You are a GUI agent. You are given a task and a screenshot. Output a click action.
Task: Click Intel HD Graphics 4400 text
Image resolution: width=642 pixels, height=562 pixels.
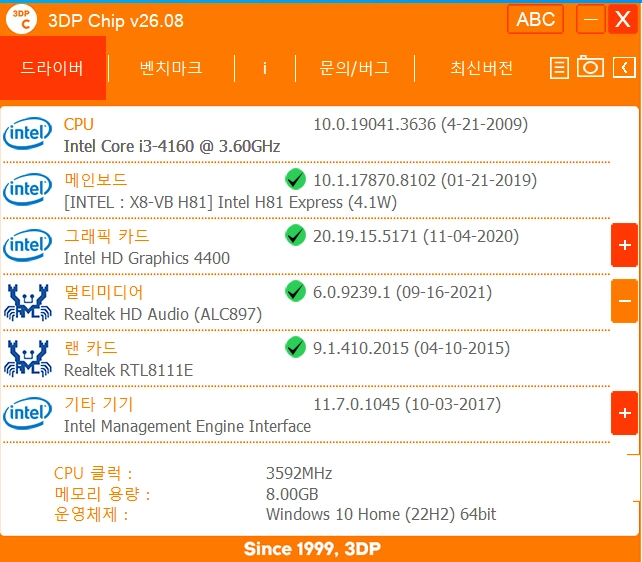pos(147,259)
